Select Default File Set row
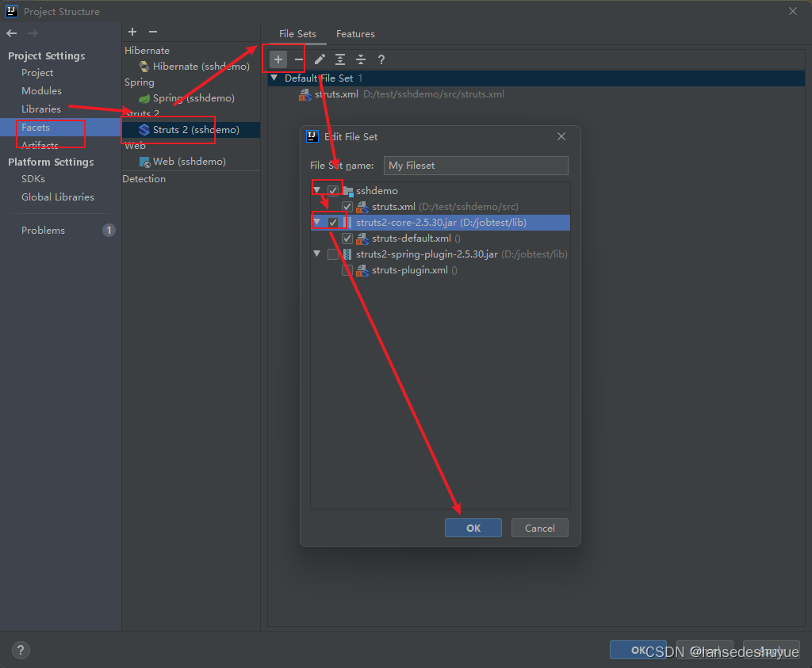This screenshot has width=812, height=668. point(536,78)
